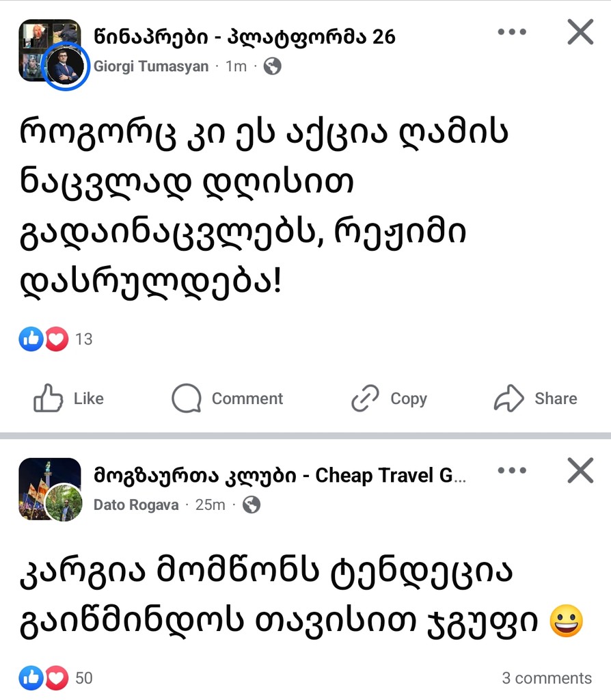The image size is (611, 700).
Task: Visit Dato Rogava's profile name link
Action: [x=136, y=505]
